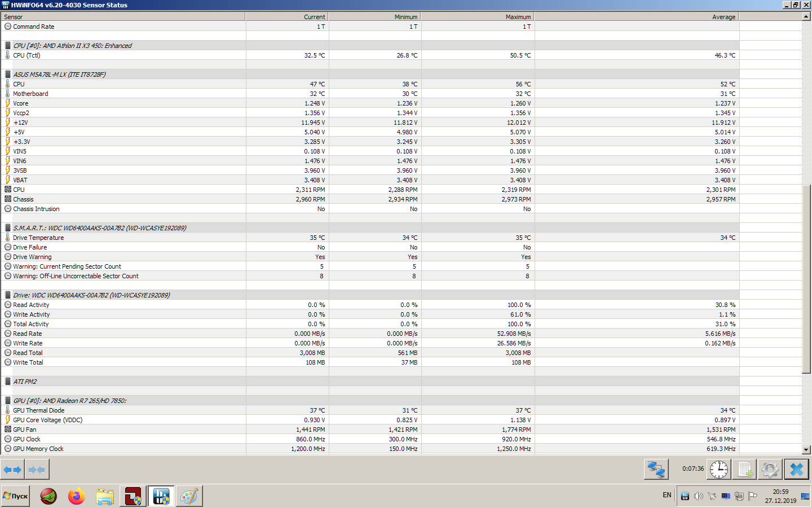Open the volume speaker tray icon
This screenshot has width=812, height=508.
click(x=699, y=496)
